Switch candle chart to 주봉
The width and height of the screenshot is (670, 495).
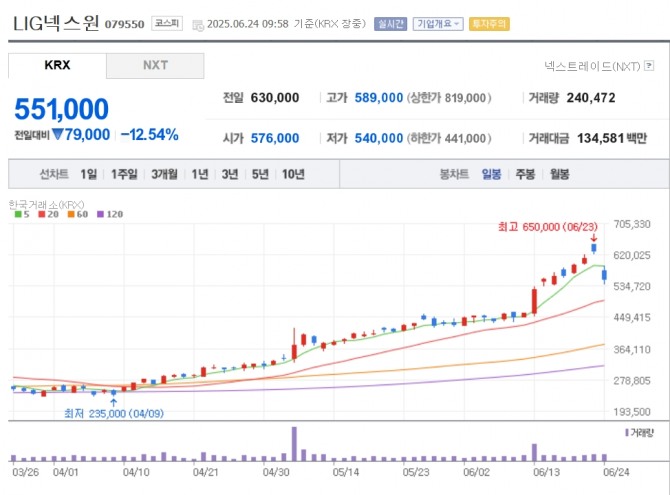tap(525, 174)
